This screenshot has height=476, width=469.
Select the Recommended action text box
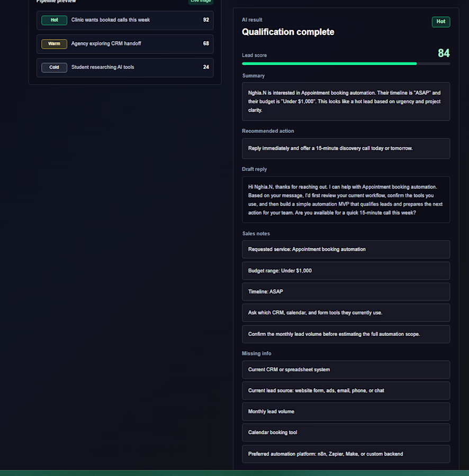click(x=346, y=149)
